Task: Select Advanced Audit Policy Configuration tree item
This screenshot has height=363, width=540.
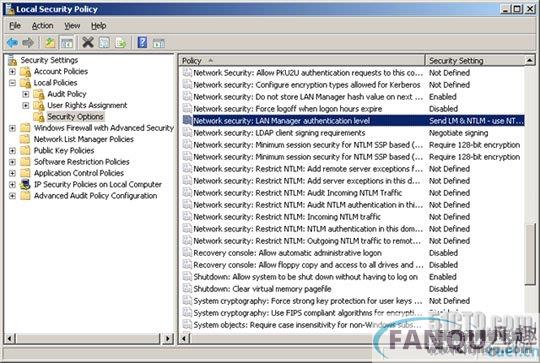Action: tap(95, 196)
